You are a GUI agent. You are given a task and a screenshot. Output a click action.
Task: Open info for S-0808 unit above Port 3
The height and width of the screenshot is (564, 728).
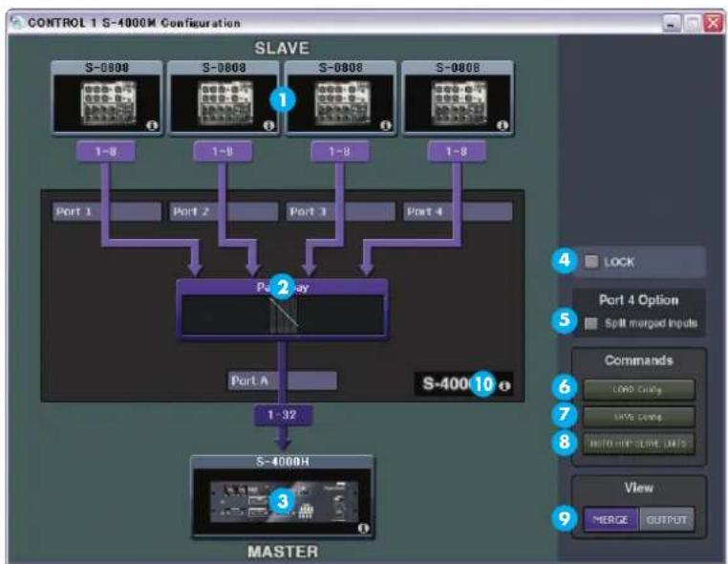click(386, 125)
